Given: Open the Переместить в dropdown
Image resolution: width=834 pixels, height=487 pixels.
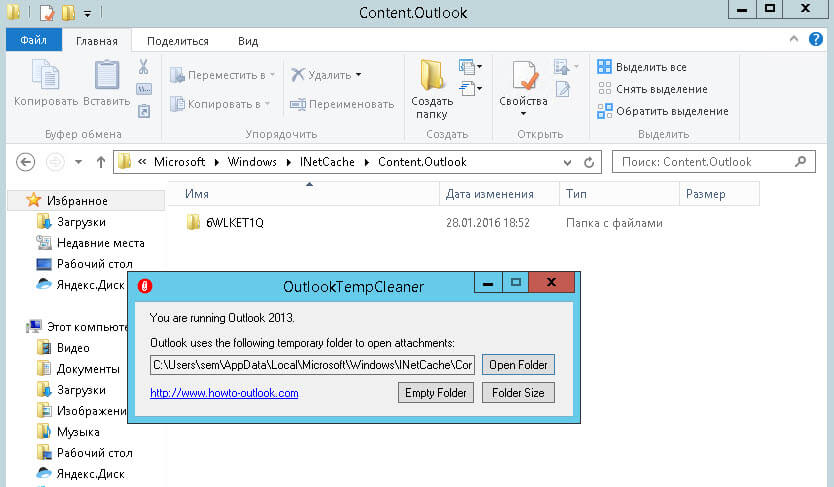Looking at the screenshot, I should [222, 75].
